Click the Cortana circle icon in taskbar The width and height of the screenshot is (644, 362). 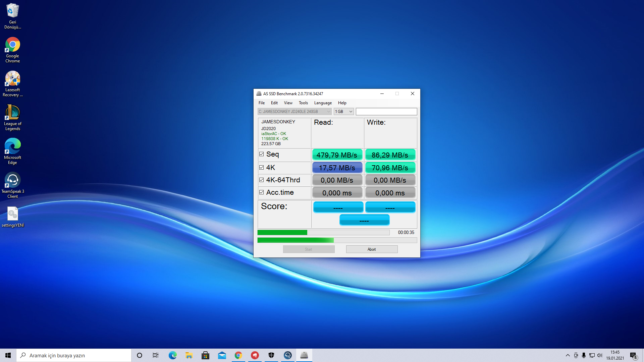(140, 355)
